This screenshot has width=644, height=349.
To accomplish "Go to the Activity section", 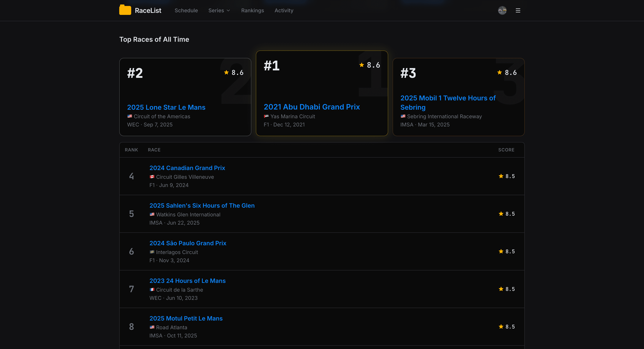I will click(284, 10).
